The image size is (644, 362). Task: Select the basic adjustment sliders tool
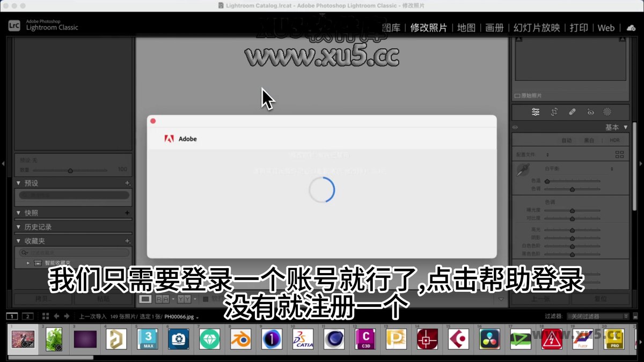[x=536, y=112]
